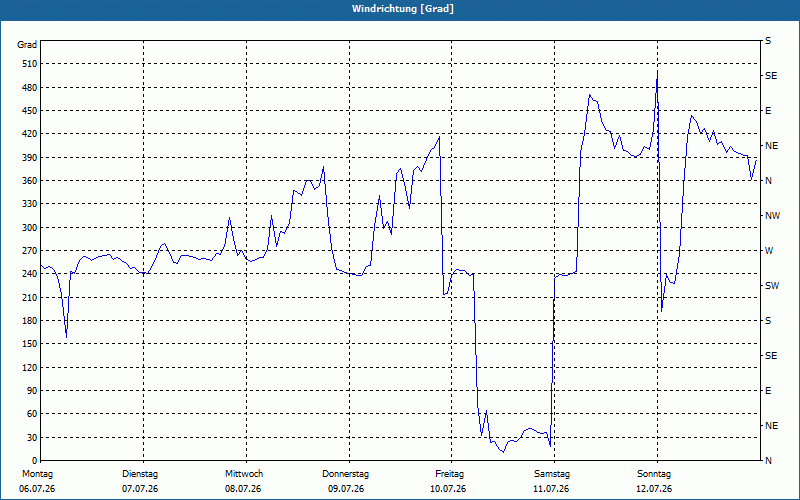Select the 480 value on the degree axis
This screenshot has height=500, width=800.
click(30, 88)
